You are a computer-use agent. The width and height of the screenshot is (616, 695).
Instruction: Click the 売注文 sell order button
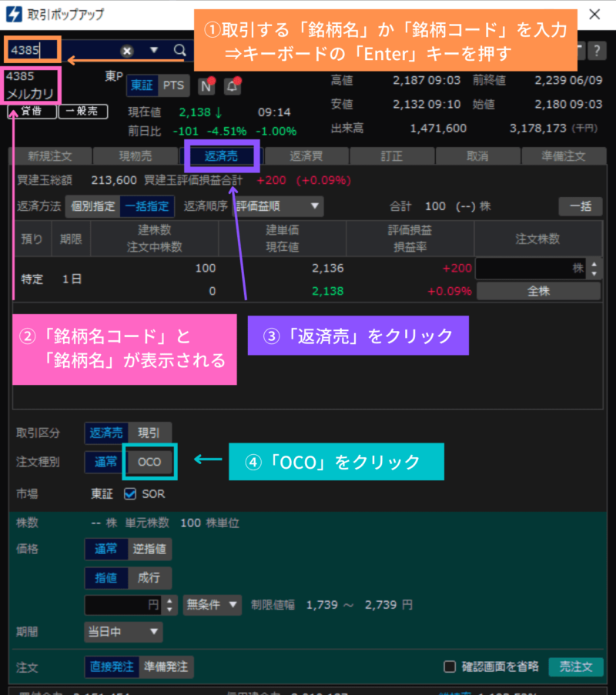coord(576,667)
